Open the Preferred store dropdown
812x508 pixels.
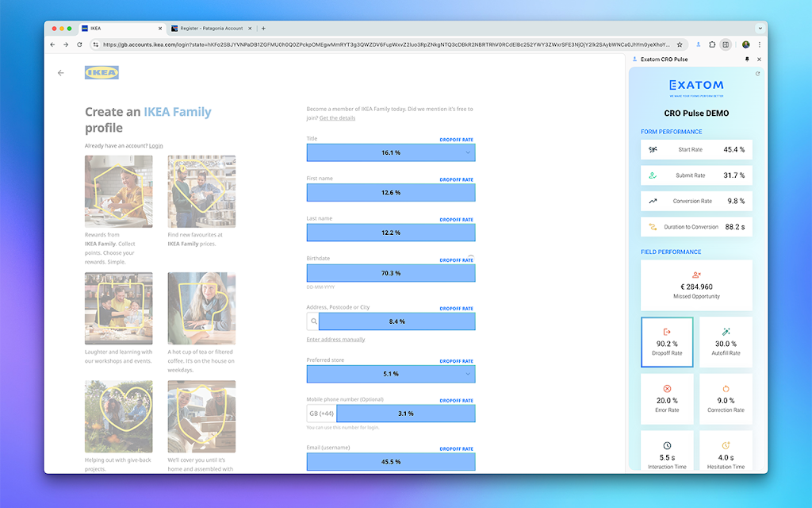pos(391,374)
